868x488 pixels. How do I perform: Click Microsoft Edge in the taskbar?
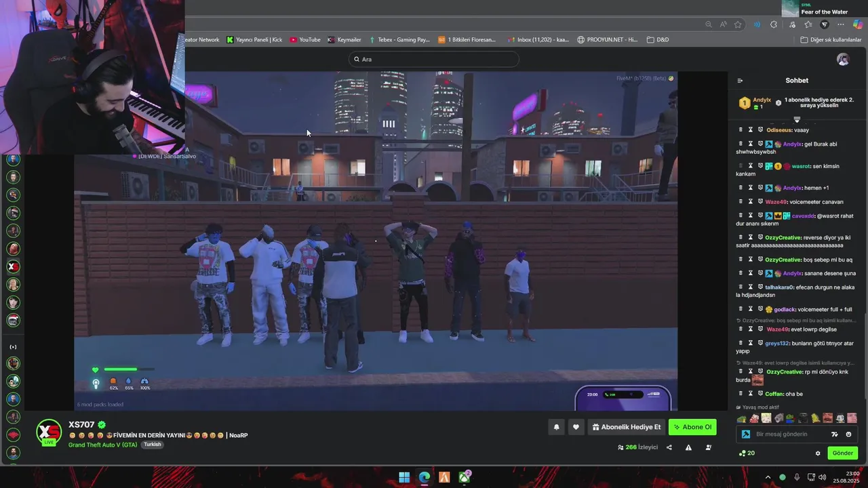pos(425,477)
